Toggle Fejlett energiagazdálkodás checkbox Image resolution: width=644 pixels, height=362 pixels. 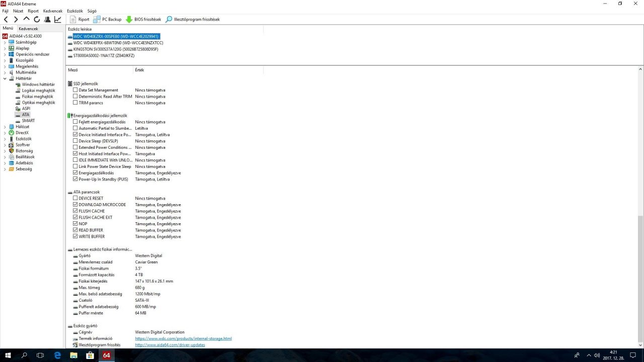(75, 122)
